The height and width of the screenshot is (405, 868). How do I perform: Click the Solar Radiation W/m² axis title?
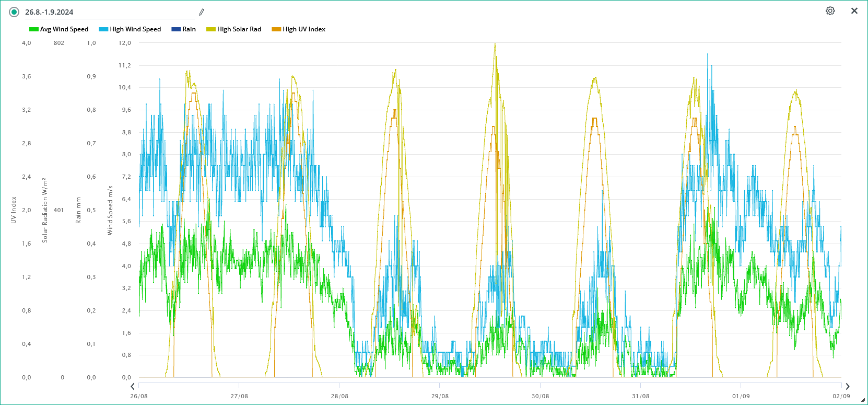tap(45, 210)
